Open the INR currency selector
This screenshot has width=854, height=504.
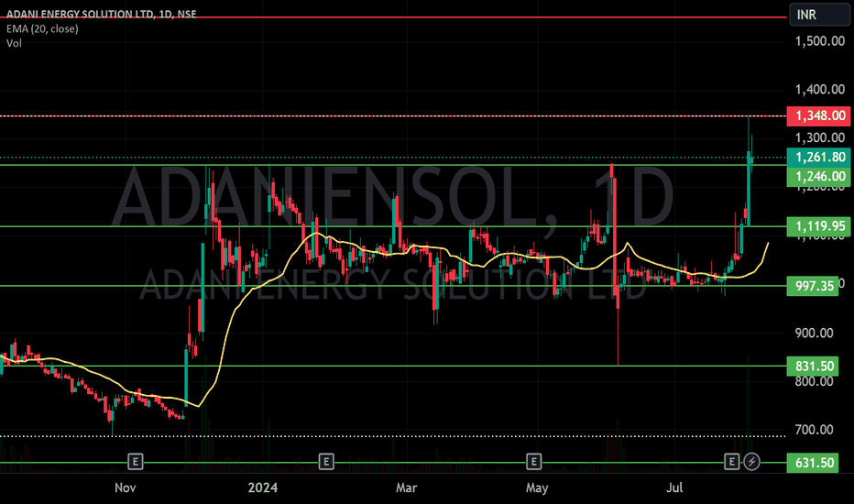point(819,15)
